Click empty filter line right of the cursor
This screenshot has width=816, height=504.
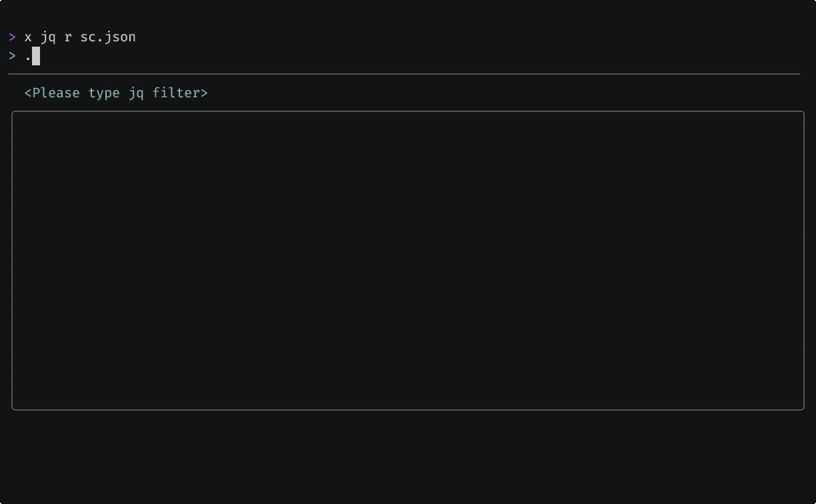pos(400,57)
